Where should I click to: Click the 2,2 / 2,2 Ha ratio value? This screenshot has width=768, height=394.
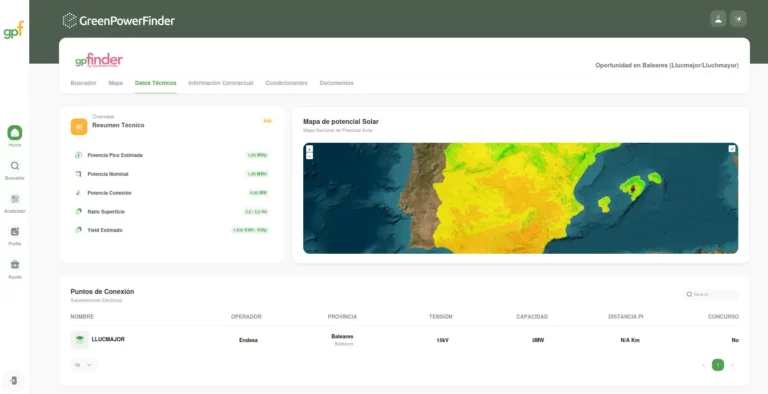pyautogui.click(x=256, y=212)
